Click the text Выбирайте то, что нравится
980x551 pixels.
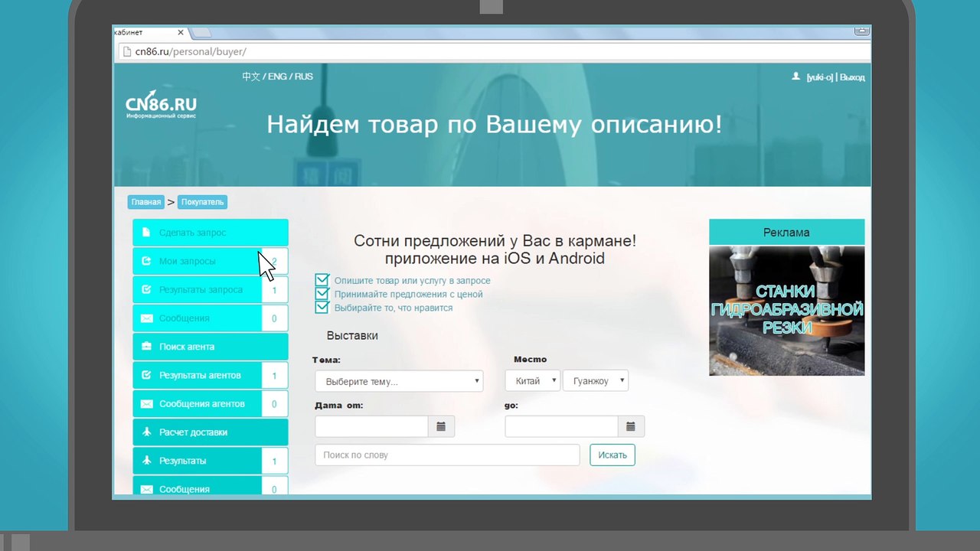click(394, 308)
